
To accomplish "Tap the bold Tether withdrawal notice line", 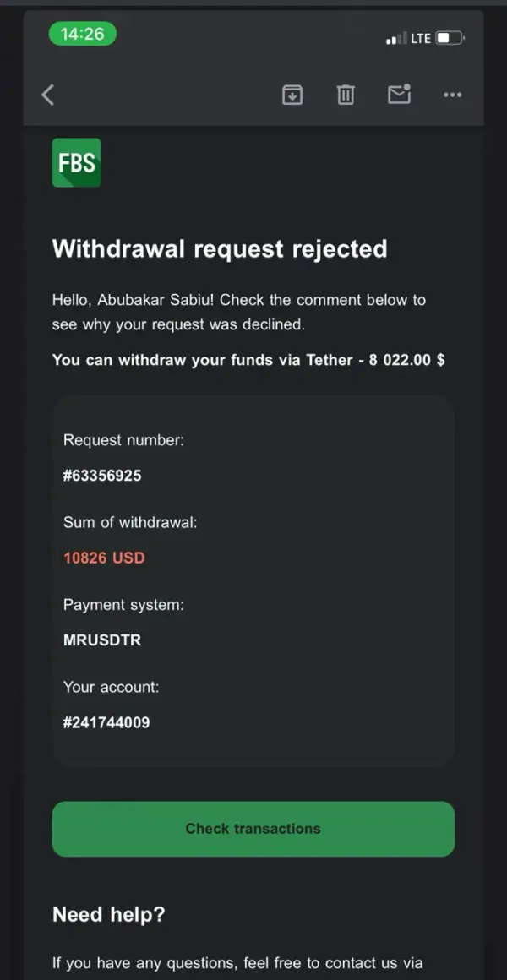I will click(248, 360).
